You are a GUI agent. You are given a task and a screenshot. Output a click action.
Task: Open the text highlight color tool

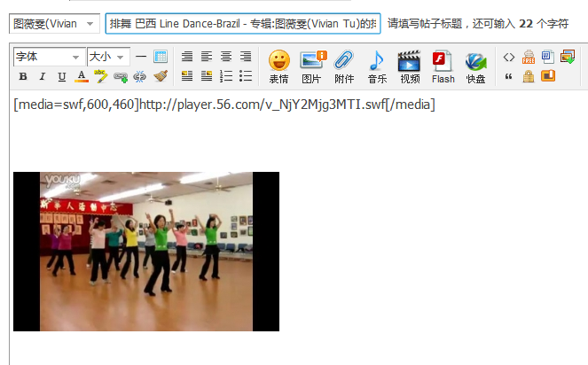(100, 76)
